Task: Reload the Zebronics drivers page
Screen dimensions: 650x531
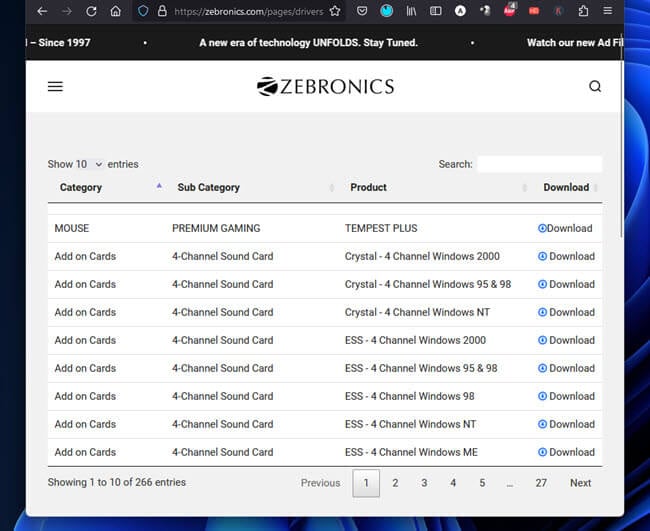Action: coord(91,11)
